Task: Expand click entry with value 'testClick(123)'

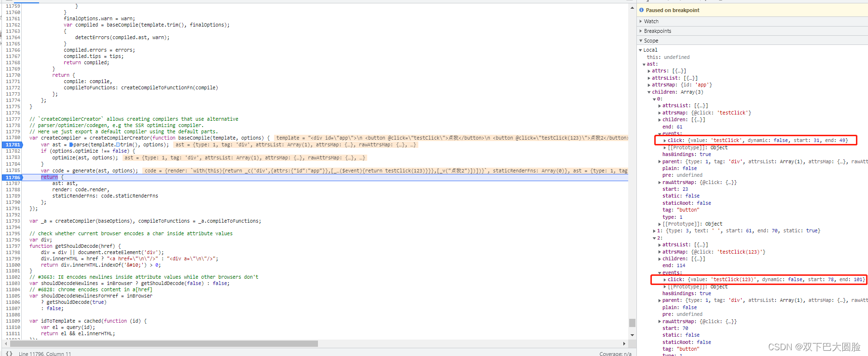Action: tap(665, 280)
